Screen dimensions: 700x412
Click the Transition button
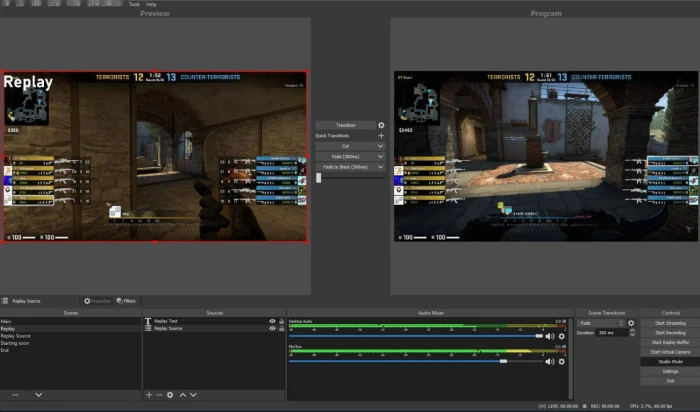(346, 125)
